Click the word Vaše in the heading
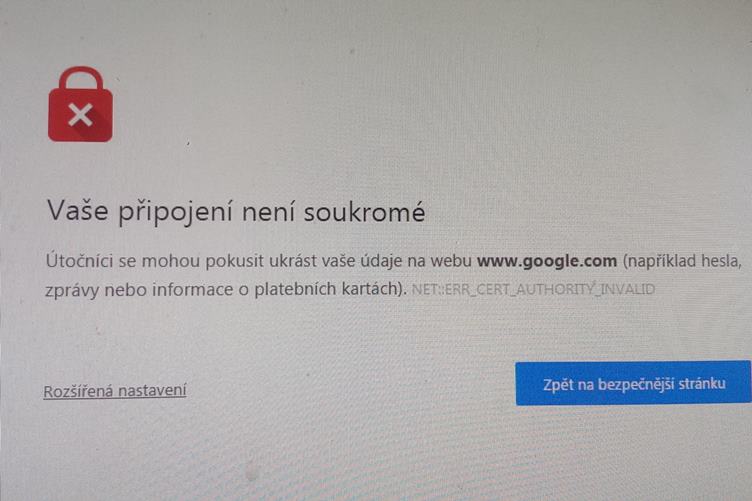752x501 pixels. (x=77, y=210)
